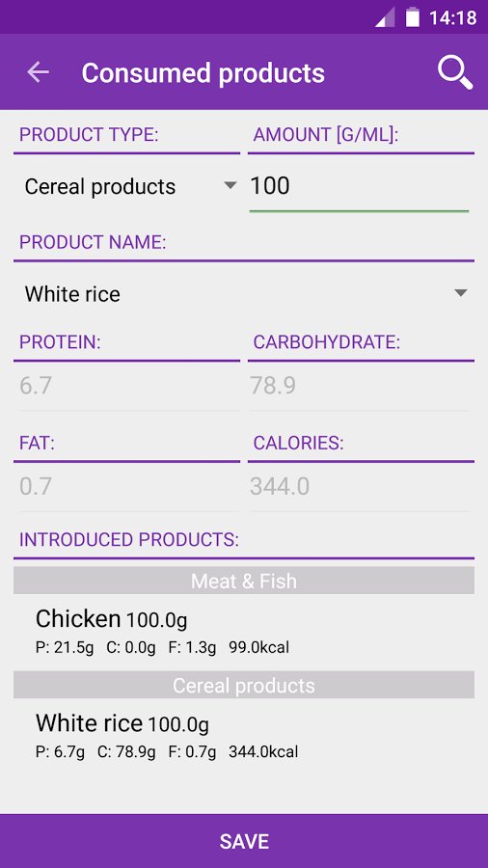Screen dimensions: 488x868
Task: Tap the Consumed products title
Action: [203, 73]
